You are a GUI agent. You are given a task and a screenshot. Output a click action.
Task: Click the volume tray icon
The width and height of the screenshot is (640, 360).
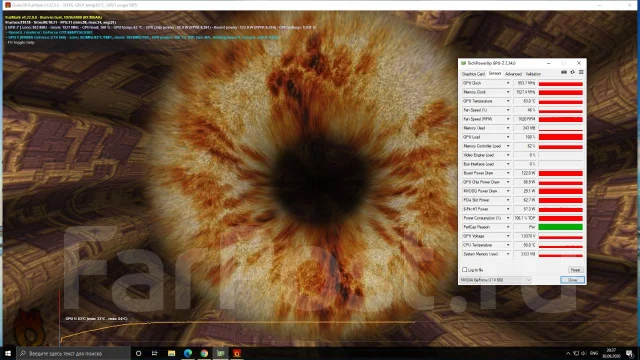[583, 353]
